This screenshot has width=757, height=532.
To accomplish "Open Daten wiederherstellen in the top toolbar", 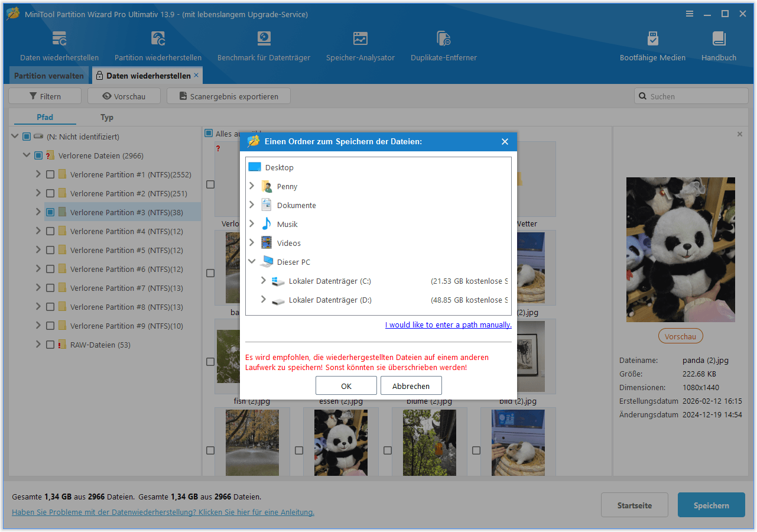I will [59, 46].
